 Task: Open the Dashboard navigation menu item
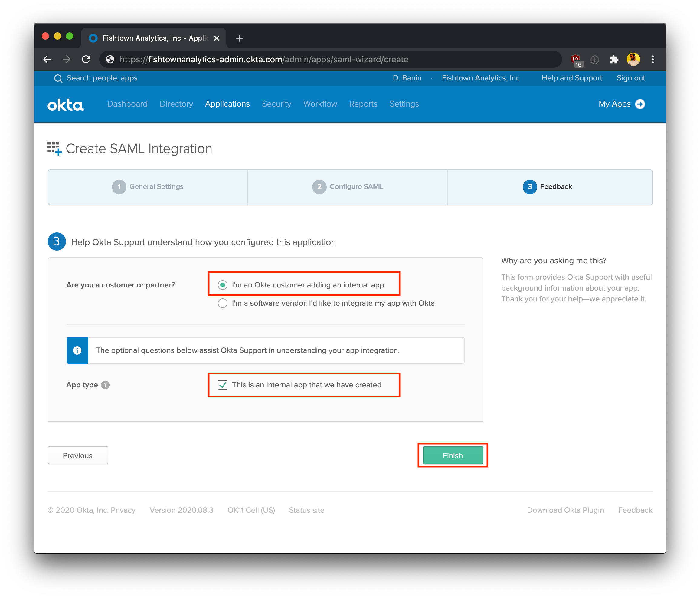[127, 104]
